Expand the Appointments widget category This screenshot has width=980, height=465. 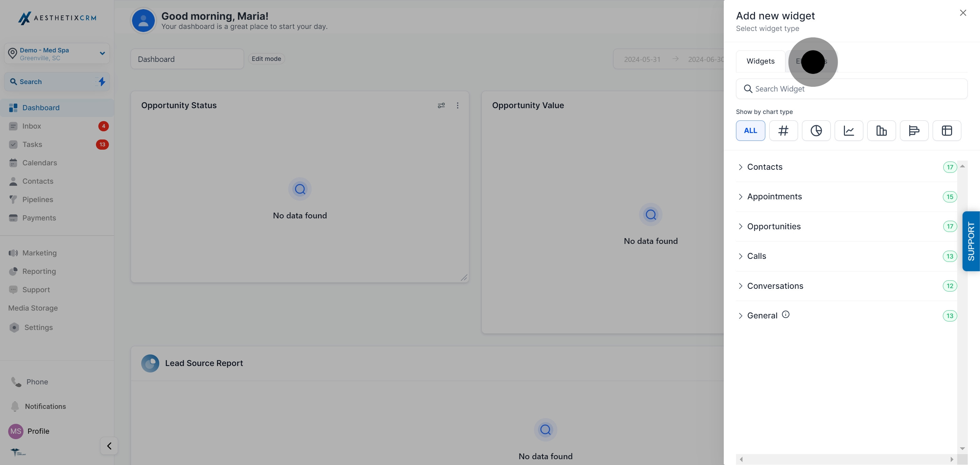point(847,197)
